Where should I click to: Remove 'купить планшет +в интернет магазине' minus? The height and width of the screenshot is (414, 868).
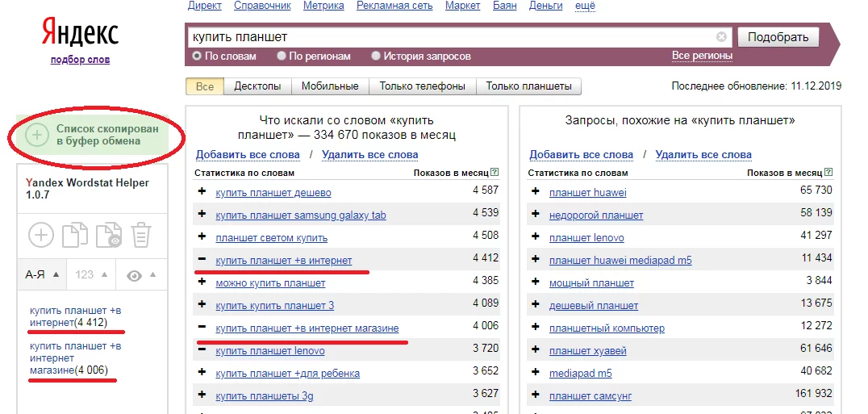(202, 328)
